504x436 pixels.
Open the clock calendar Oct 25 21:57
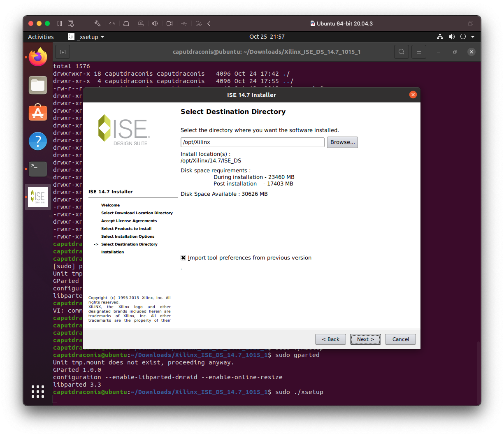tap(267, 37)
